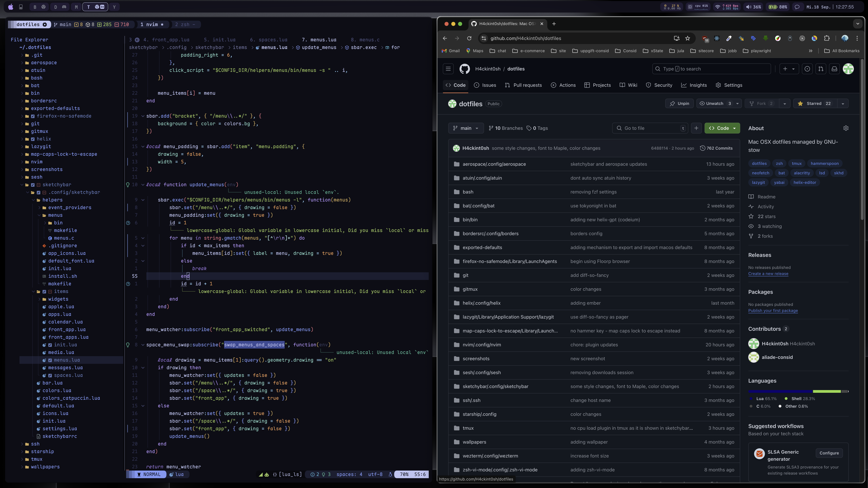Click Create a new release link
This screenshot has height=488, width=868.
(x=768, y=274)
